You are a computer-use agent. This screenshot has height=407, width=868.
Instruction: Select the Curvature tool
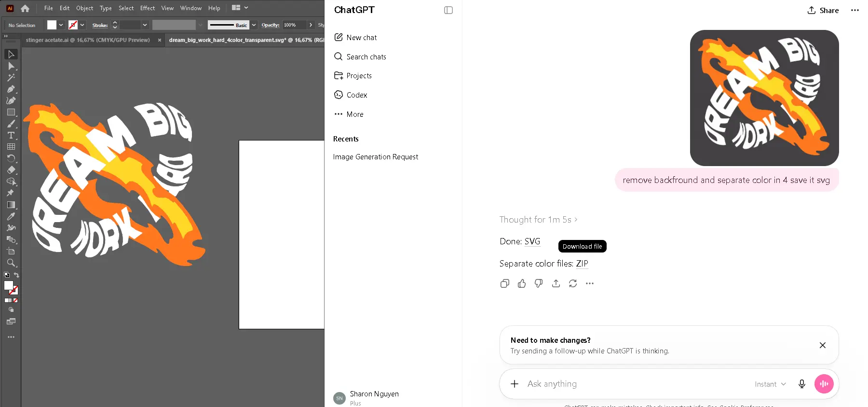pyautogui.click(x=11, y=100)
